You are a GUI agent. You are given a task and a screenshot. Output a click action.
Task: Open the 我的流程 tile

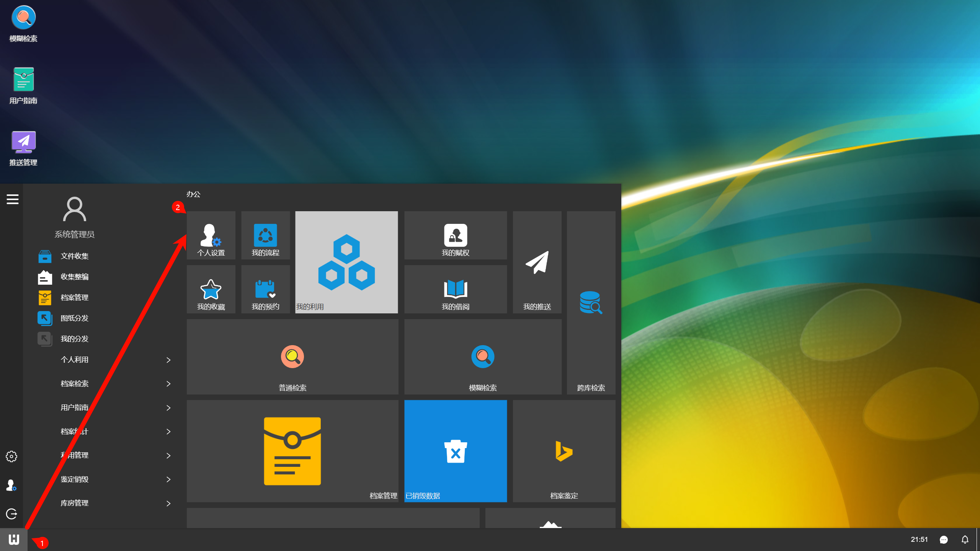tap(265, 236)
